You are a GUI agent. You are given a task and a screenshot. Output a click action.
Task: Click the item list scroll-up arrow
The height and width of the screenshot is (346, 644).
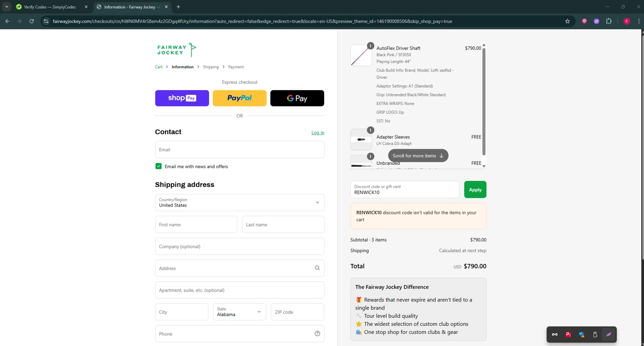tap(484, 45)
